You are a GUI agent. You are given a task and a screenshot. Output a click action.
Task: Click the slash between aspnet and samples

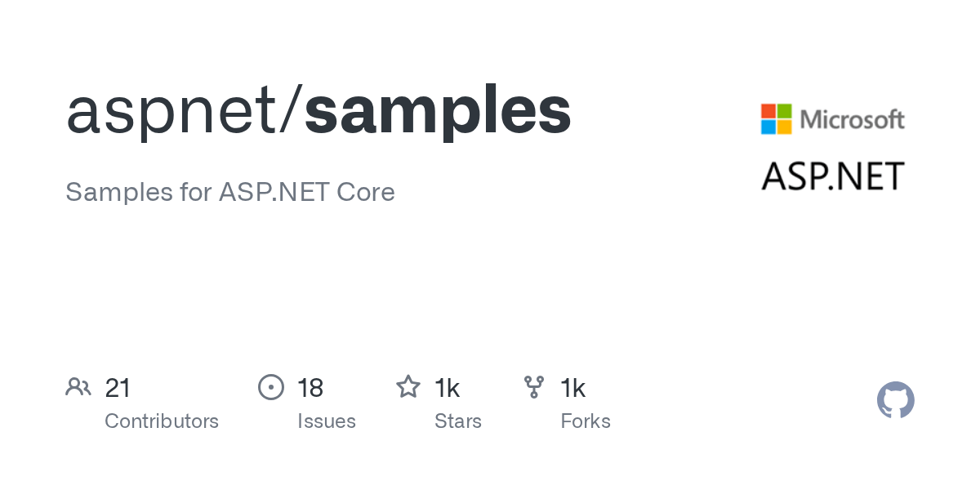coord(292,112)
